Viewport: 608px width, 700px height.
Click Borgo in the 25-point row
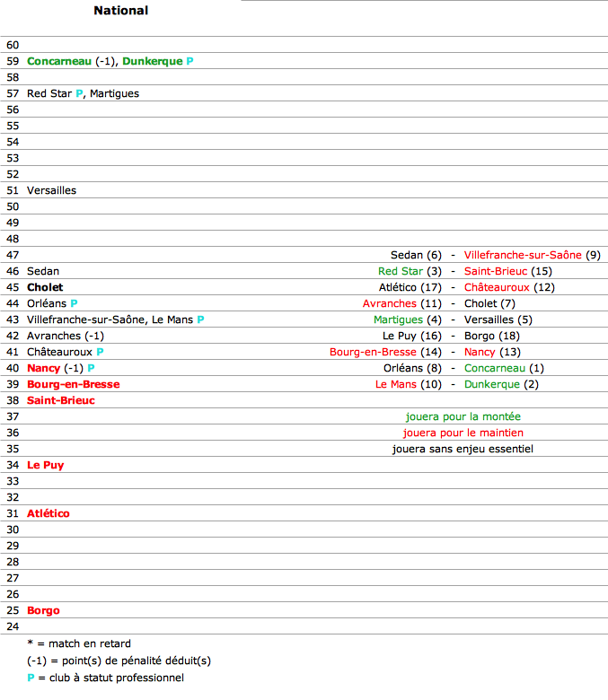click(x=43, y=610)
